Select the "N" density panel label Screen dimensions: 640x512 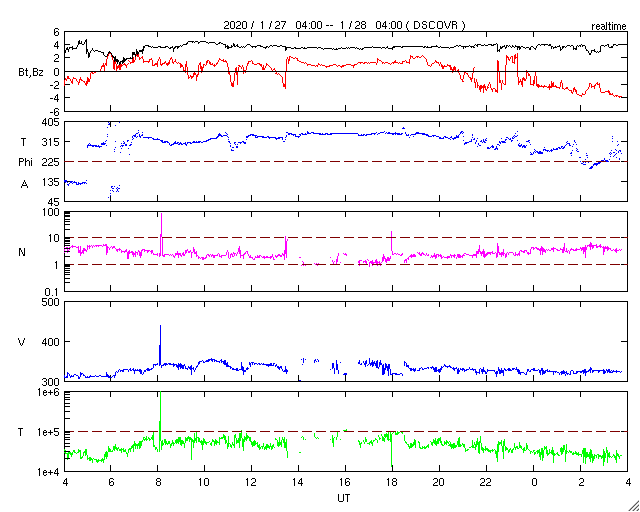(22, 252)
